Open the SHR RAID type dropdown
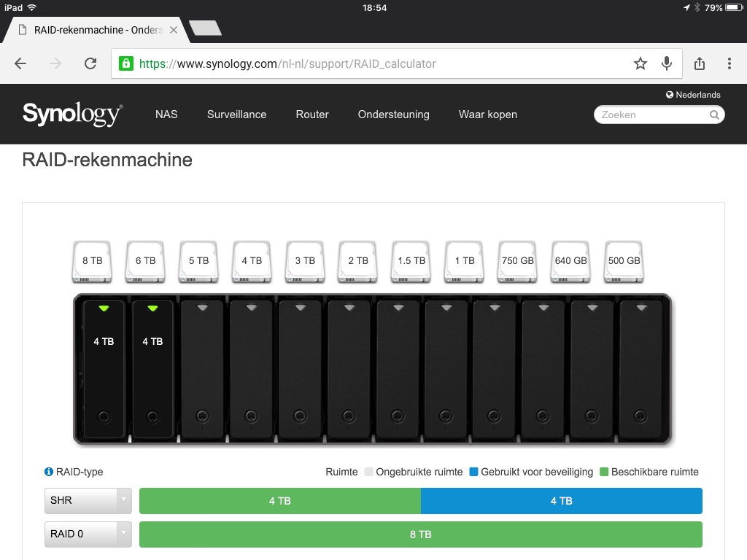747x560 pixels. pos(88,501)
